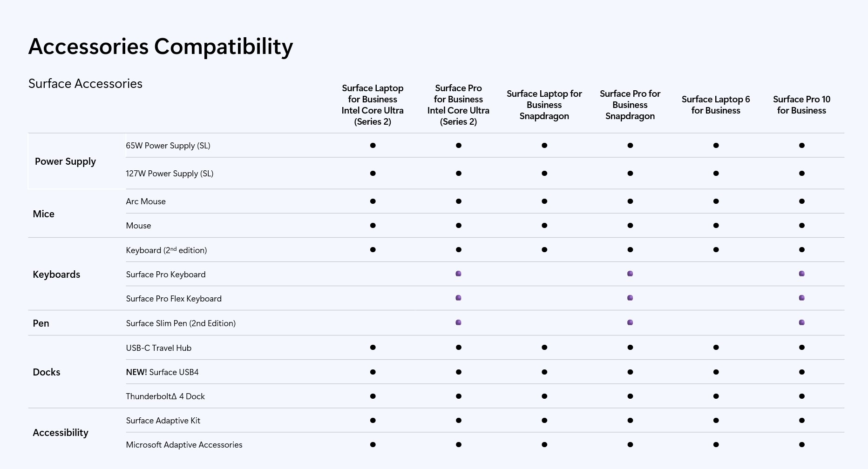Click the Power Supply category label
This screenshot has height=469, width=868.
[x=65, y=161]
